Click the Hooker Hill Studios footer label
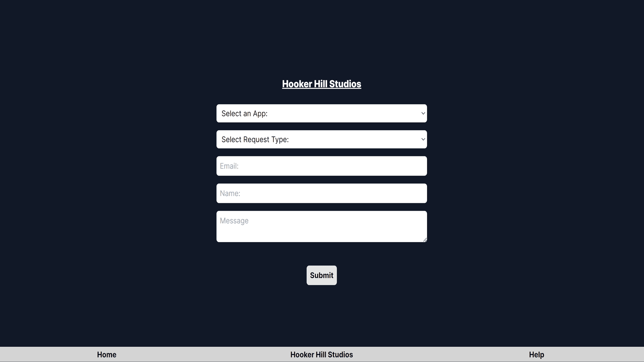 (322, 355)
